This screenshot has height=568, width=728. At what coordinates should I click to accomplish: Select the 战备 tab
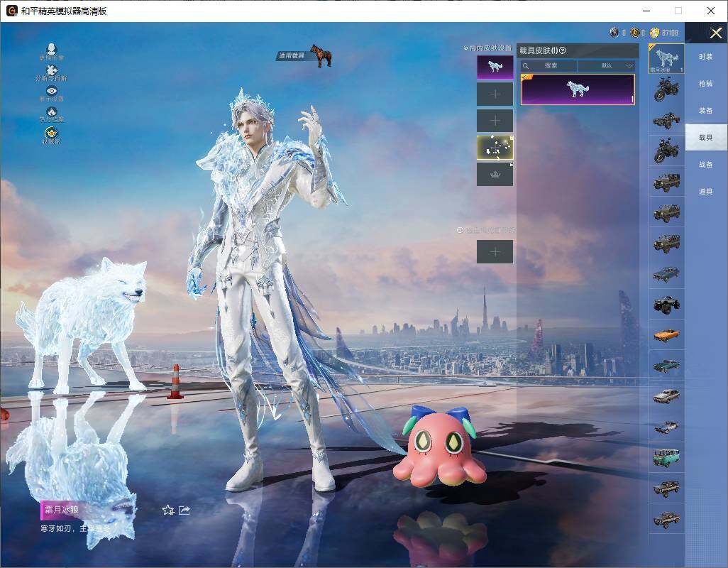click(x=705, y=165)
